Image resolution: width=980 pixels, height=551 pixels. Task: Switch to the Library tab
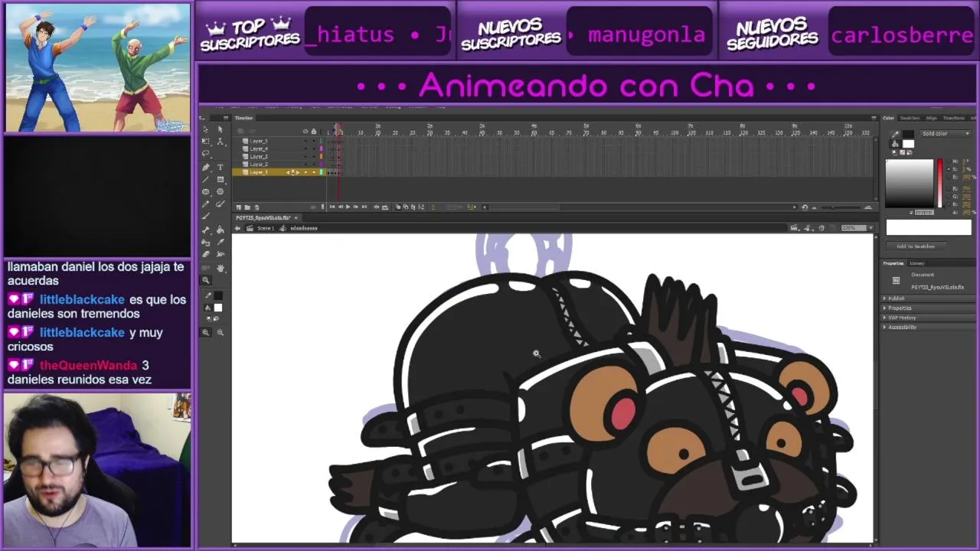(916, 263)
